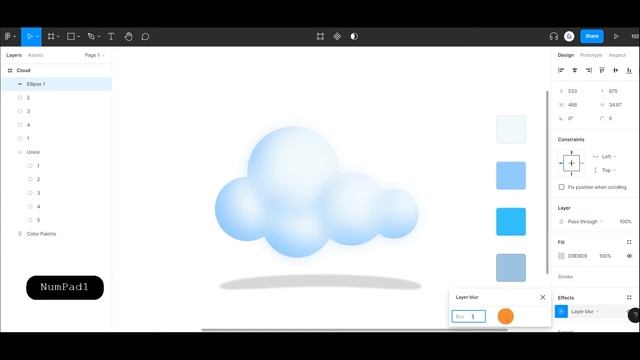Image resolution: width=640 pixels, height=360 pixels.
Task: Select the bright cyan-blue palette square
Action: click(511, 222)
